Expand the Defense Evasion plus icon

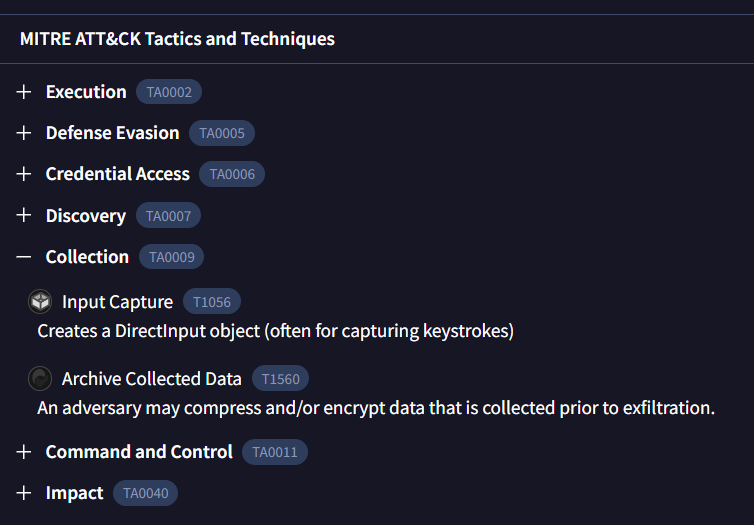25,133
